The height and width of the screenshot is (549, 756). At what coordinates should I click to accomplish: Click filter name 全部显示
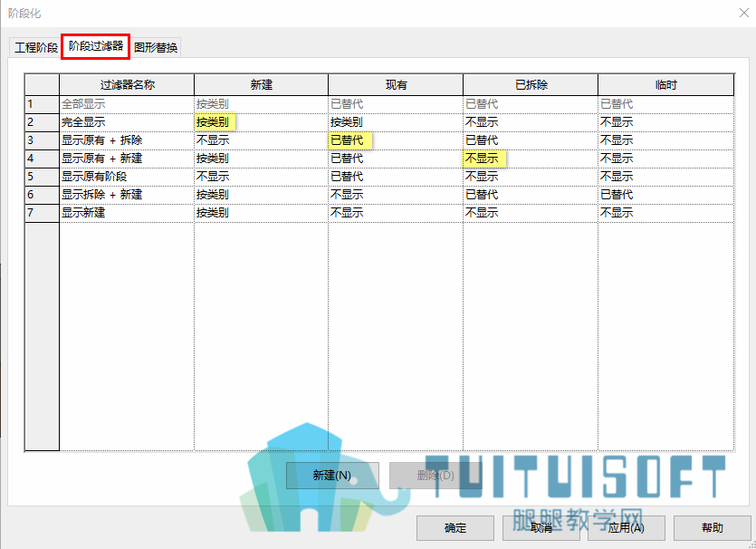point(127,104)
